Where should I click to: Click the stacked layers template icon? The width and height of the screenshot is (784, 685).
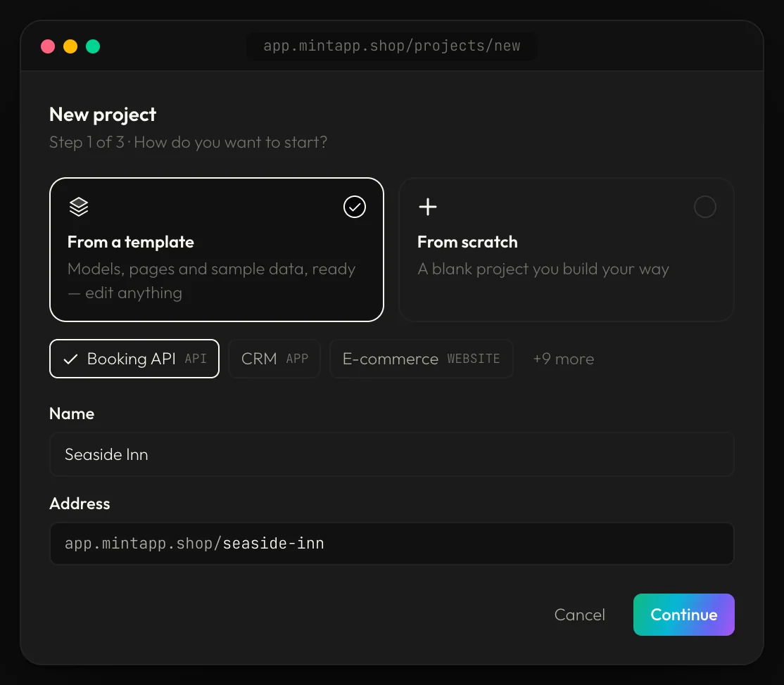pyautogui.click(x=79, y=207)
